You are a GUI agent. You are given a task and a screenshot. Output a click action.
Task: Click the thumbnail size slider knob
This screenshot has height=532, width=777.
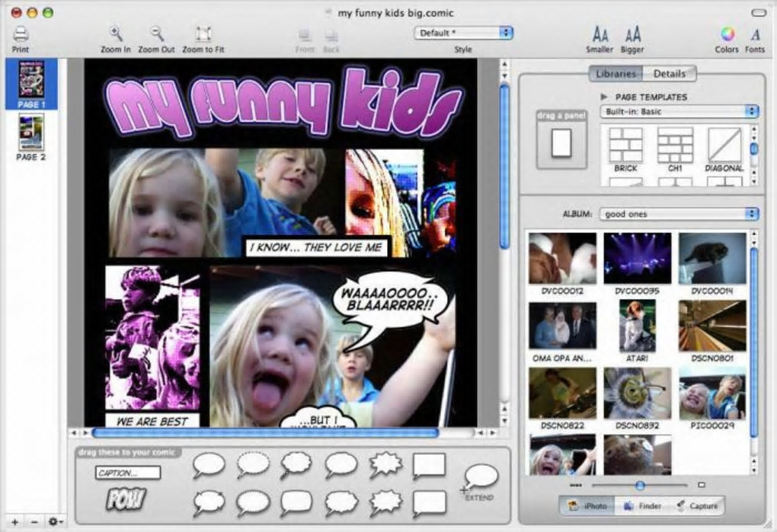pos(640,485)
